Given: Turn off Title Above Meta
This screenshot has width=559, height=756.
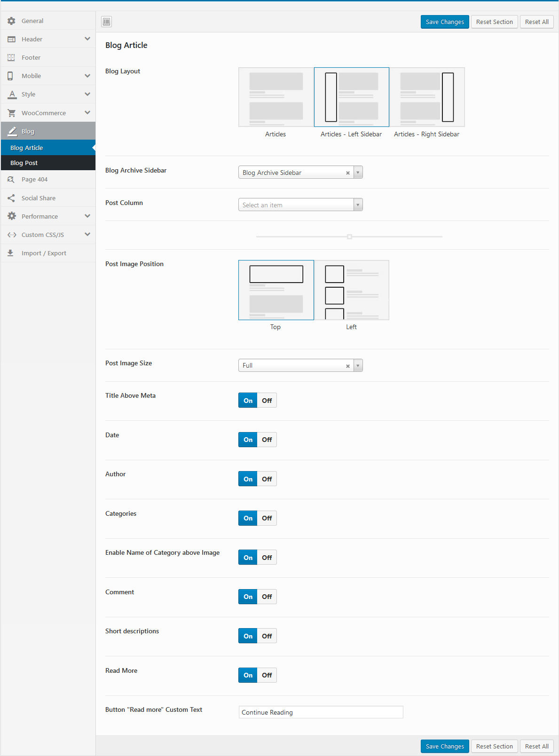Looking at the screenshot, I should coord(267,401).
